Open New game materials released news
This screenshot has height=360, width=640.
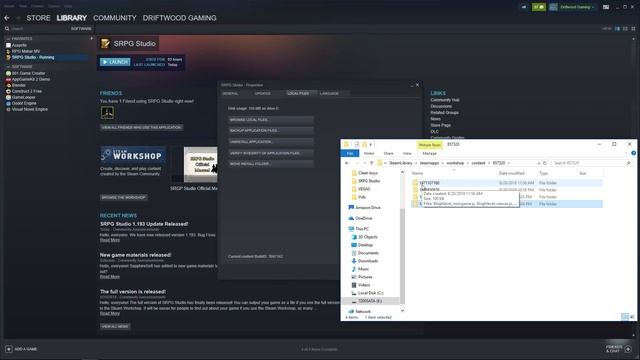tap(136, 255)
